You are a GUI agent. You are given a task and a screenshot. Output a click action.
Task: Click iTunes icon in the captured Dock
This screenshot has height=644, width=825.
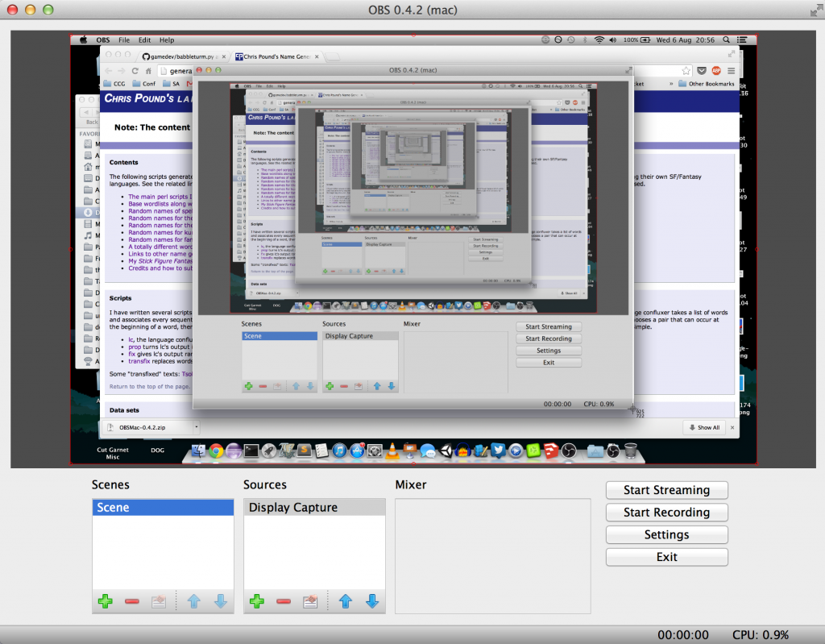pos(339,451)
